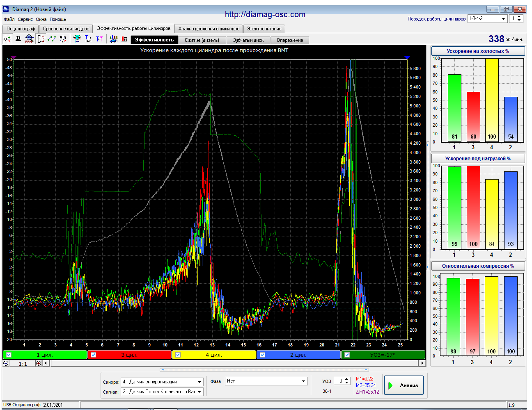Image resolution: width=532 pixels, height=410 pixels.
Task: Open the Помощь menu
Action: click(58, 19)
